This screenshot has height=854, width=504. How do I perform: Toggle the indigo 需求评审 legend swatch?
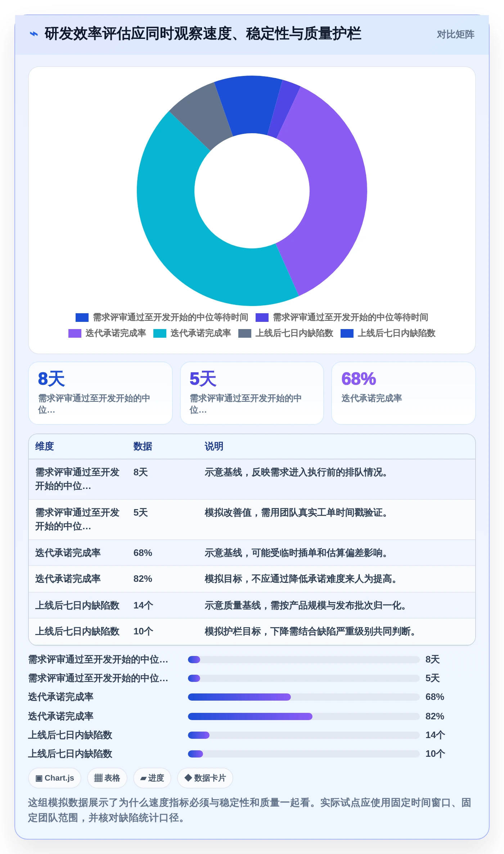(262, 317)
